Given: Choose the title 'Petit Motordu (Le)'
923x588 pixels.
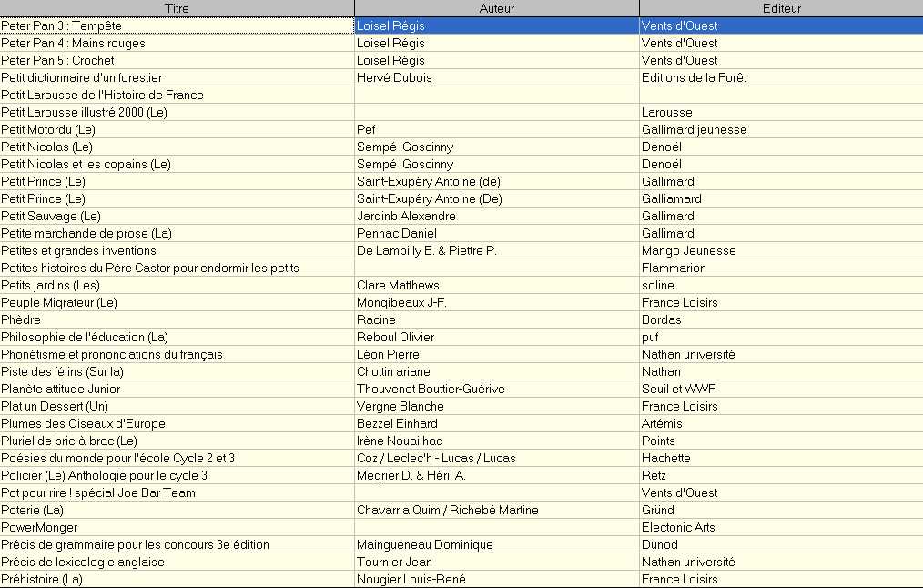Looking at the screenshot, I should pos(48,129).
